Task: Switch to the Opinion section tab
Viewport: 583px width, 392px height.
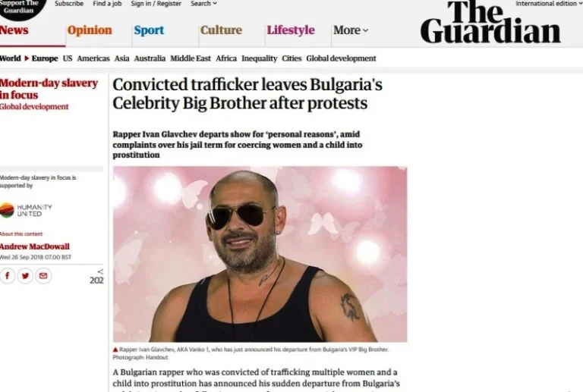Action: coord(90,30)
